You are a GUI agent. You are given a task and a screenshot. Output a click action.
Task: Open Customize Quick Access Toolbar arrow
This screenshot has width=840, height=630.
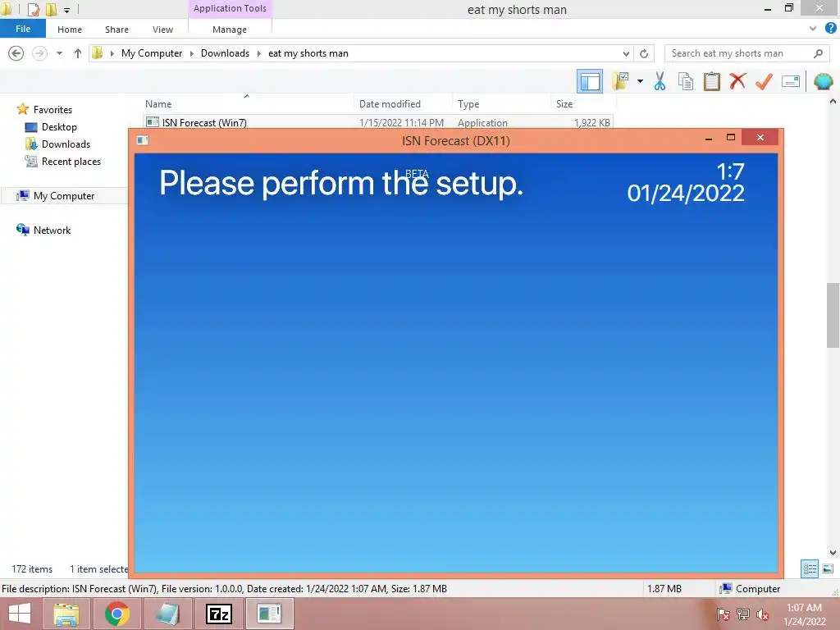(x=66, y=10)
